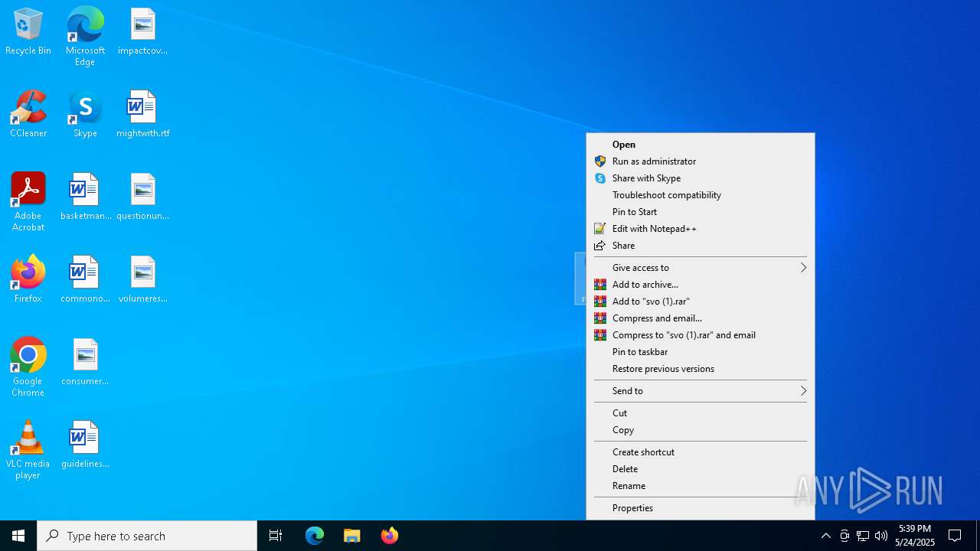
Task: Choose Properties in the context menu
Action: 701,508
